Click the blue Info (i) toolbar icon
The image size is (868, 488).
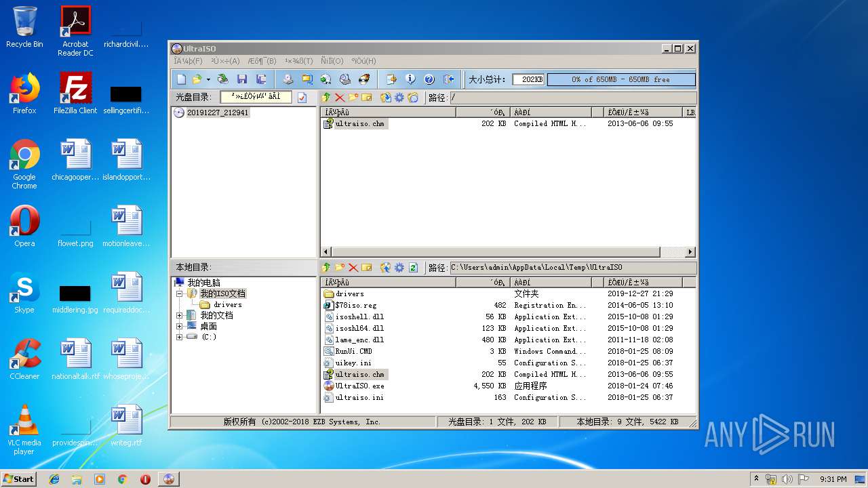410,79
